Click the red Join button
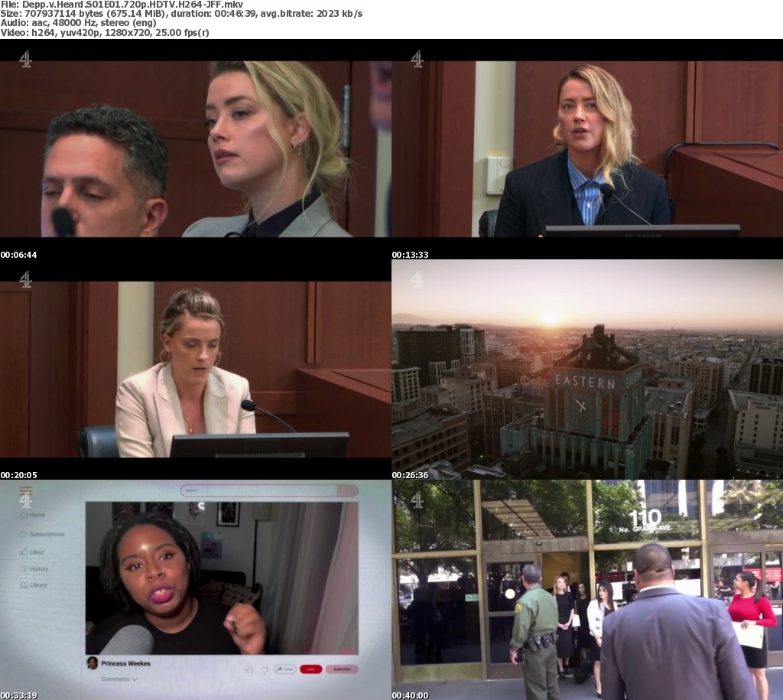 coord(310,669)
